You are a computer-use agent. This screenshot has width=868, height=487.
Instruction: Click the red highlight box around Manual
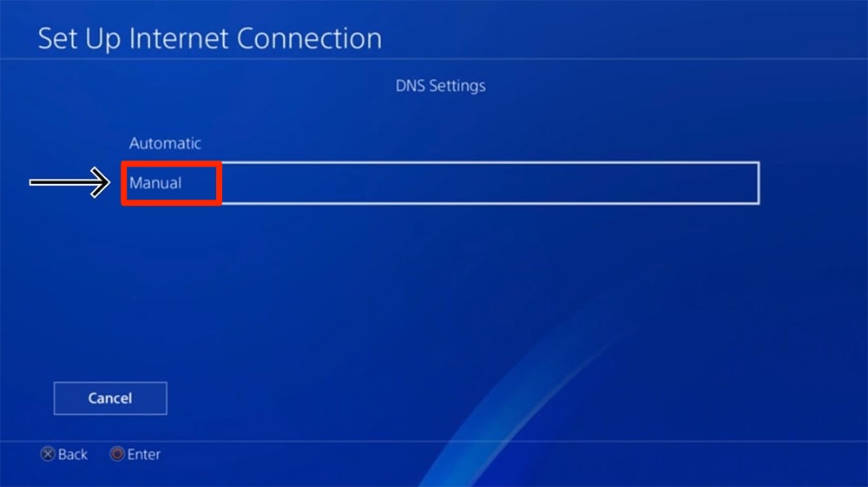(x=172, y=183)
